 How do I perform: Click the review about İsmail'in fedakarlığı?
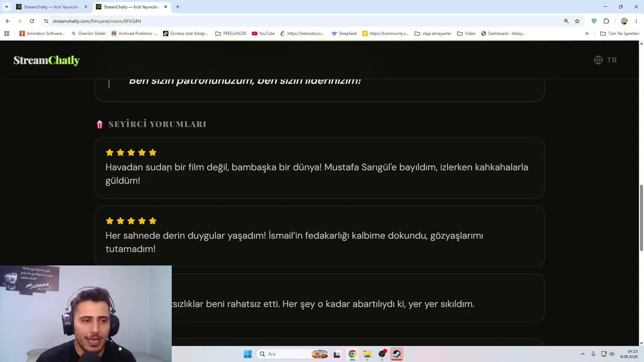(x=319, y=236)
